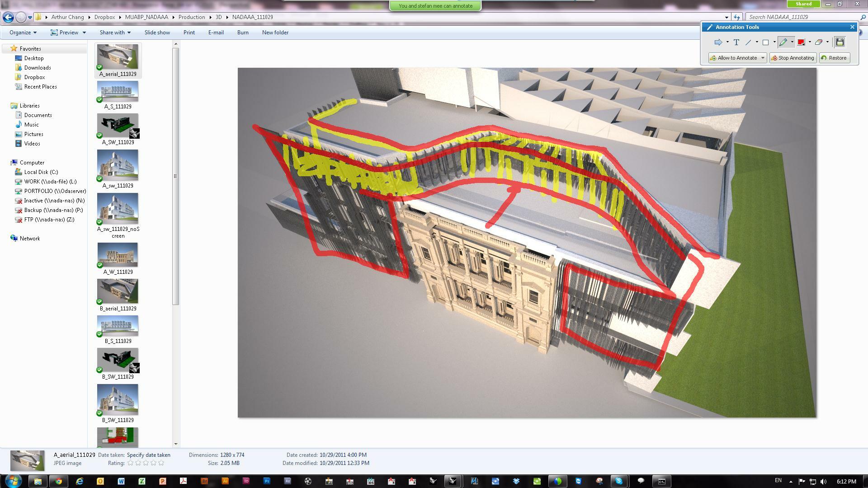The image size is (868, 488).
Task: Start the Slide show
Action: [157, 33]
